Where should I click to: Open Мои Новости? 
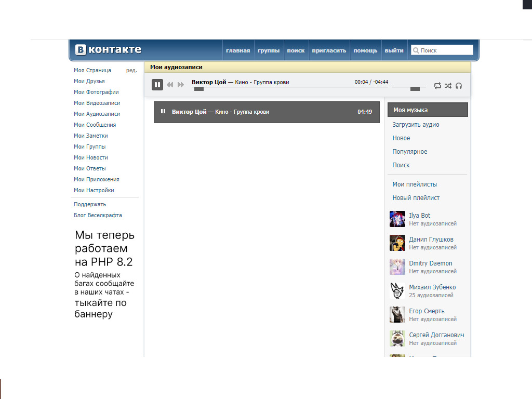(x=91, y=157)
